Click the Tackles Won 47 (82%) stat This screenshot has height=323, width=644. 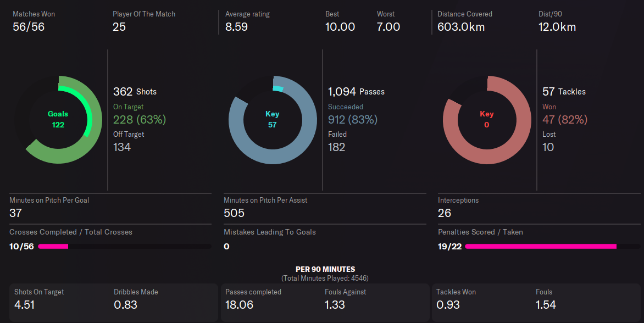565,119
